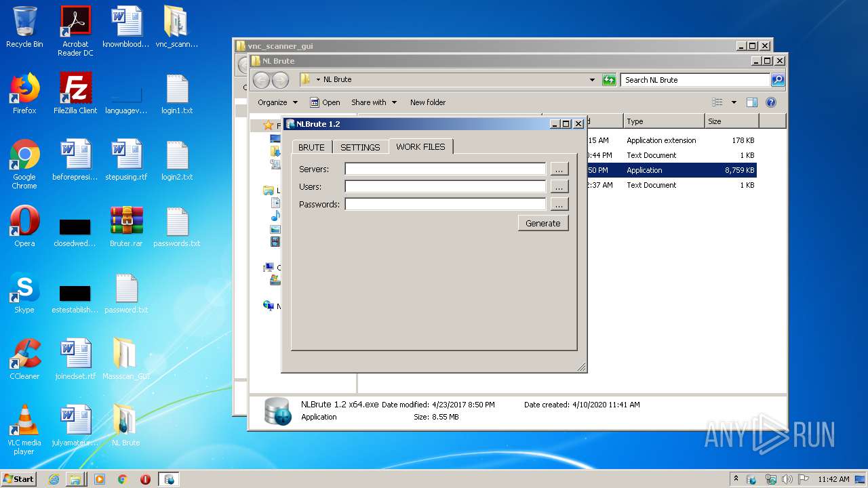This screenshot has width=868, height=488.
Task: Click the NLBrute exe icon in details pane
Action: click(277, 411)
